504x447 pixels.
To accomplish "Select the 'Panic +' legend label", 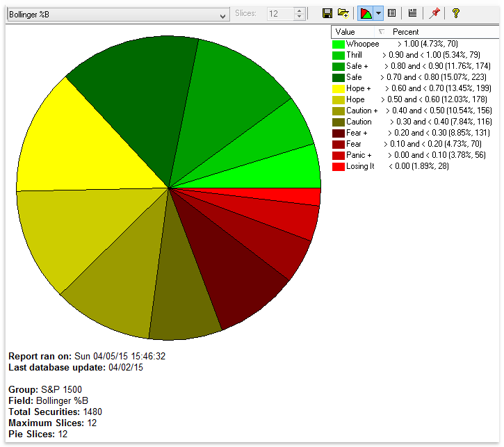I will tap(359, 155).
